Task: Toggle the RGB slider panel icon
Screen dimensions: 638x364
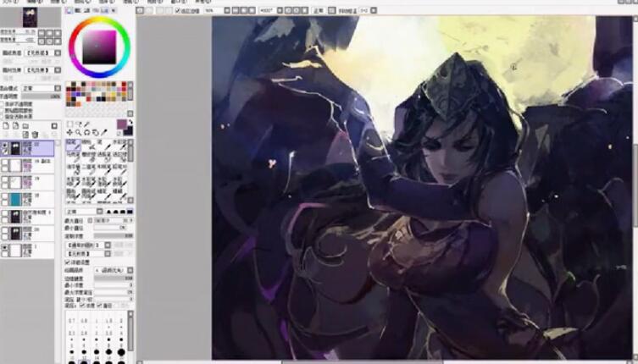Action: 78,10
